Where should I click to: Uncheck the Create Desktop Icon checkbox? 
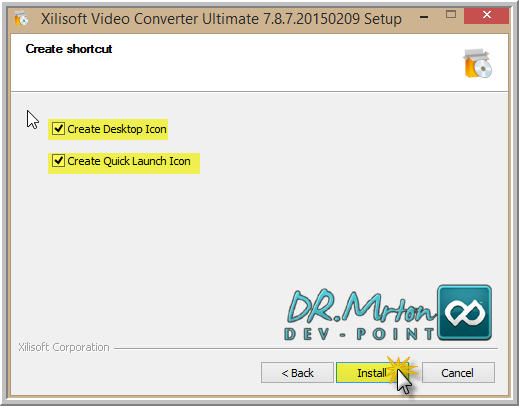click(59, 128)
